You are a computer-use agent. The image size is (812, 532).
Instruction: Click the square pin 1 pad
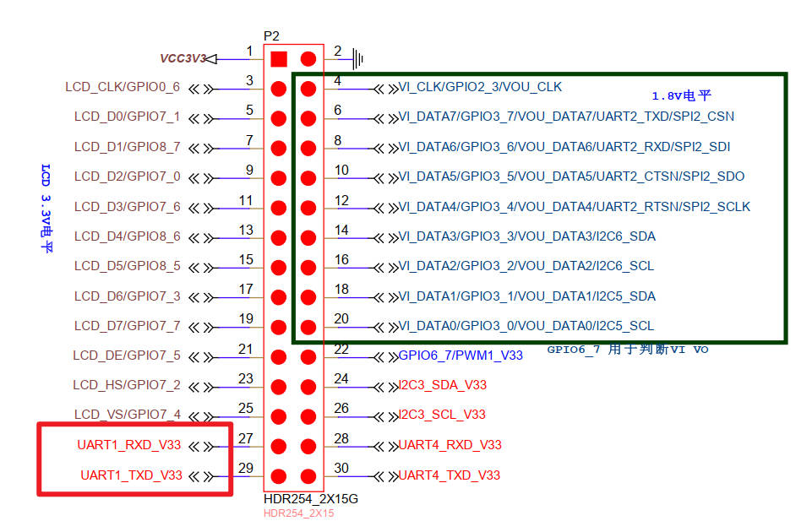point(279,59)
